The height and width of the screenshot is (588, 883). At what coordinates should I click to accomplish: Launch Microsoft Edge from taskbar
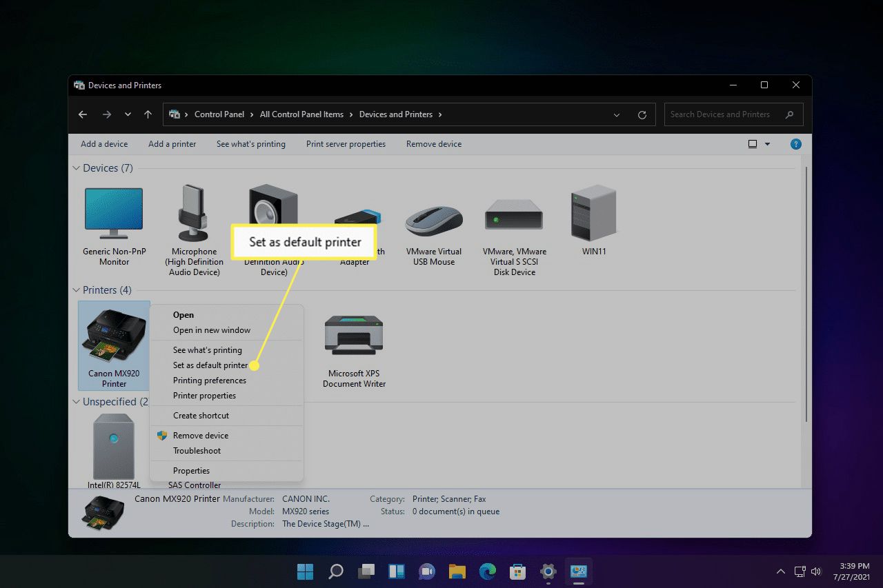click(x=488, y=571)
